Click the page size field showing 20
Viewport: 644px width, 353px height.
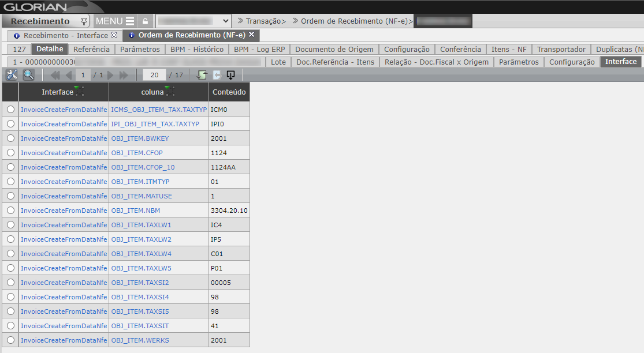[154, 75]
